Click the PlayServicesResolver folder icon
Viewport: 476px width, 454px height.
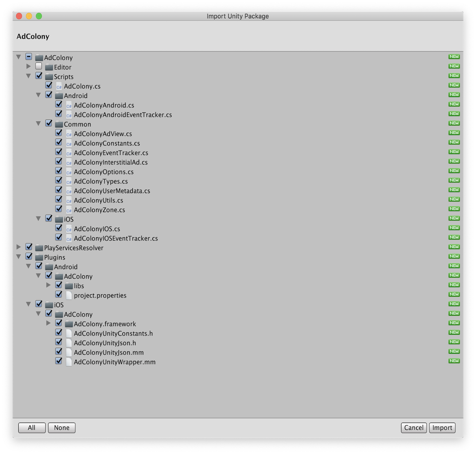39,248
